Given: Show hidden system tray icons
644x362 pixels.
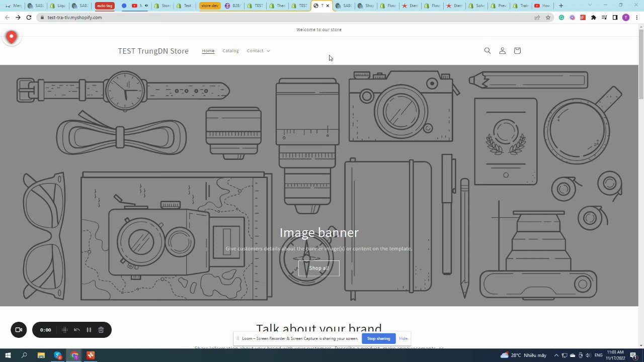Looking at the screenshot, I should 556,355.
